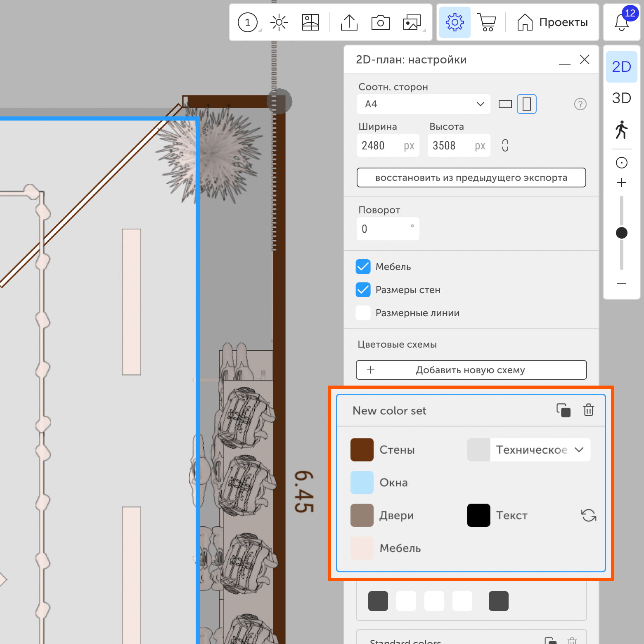Expand the Техническое dropdown

pos(540,450)
